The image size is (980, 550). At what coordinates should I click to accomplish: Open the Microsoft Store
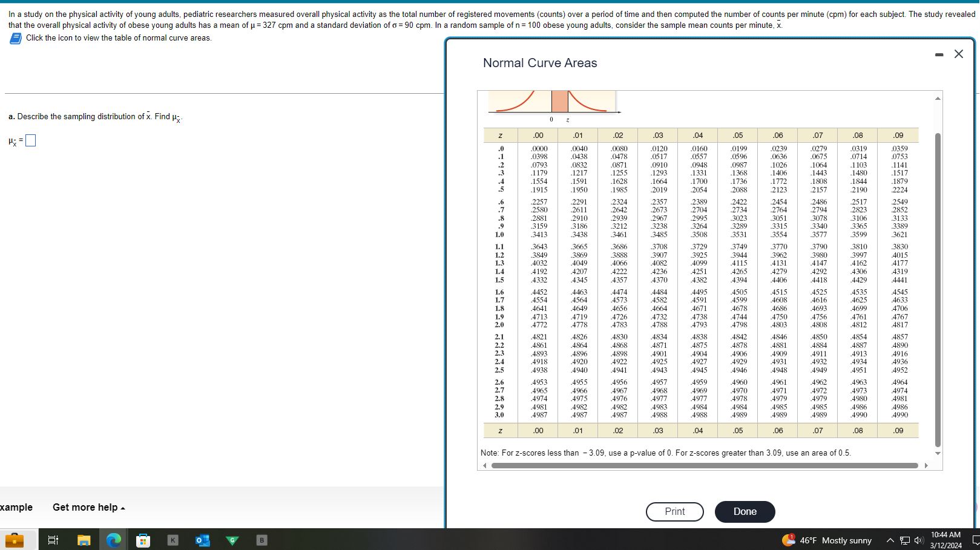tap(142, 540)
